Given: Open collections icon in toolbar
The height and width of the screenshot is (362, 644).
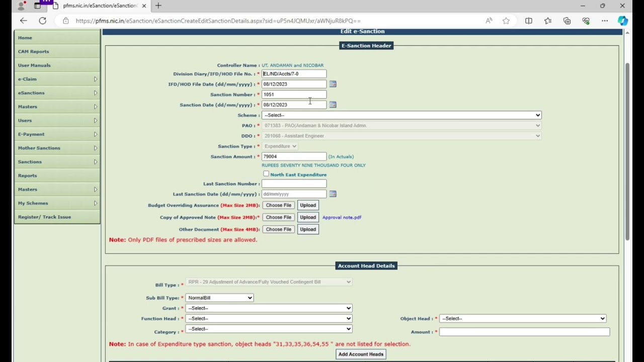Looking at the screenshot, I should coord(567,21).
